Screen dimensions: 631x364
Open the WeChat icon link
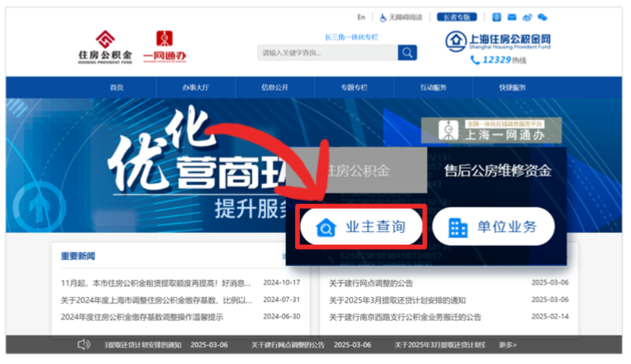point(542,18)
